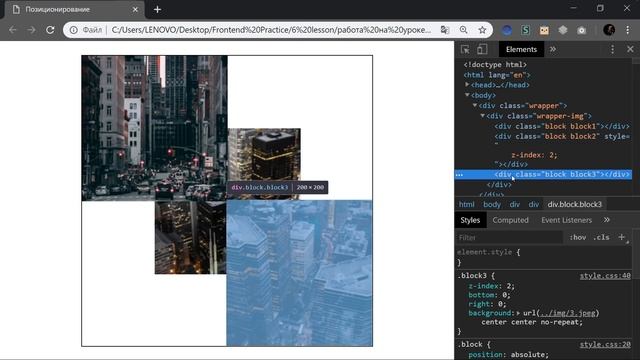Click body in the breadcrumb trail
The image size is (640, 360).
pyautogui.click(x=492, y=204)
